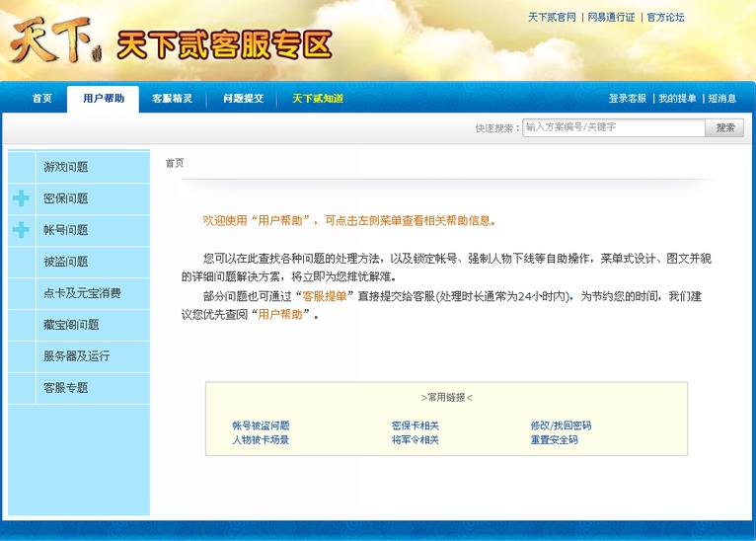Visit the 网易通行证 link
This screenshot has height=541, width=756.
point(611,18)
